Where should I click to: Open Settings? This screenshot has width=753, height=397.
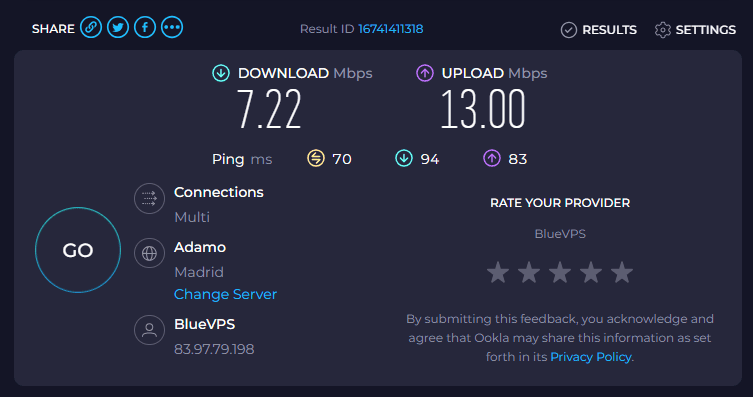tap(695, 30)
